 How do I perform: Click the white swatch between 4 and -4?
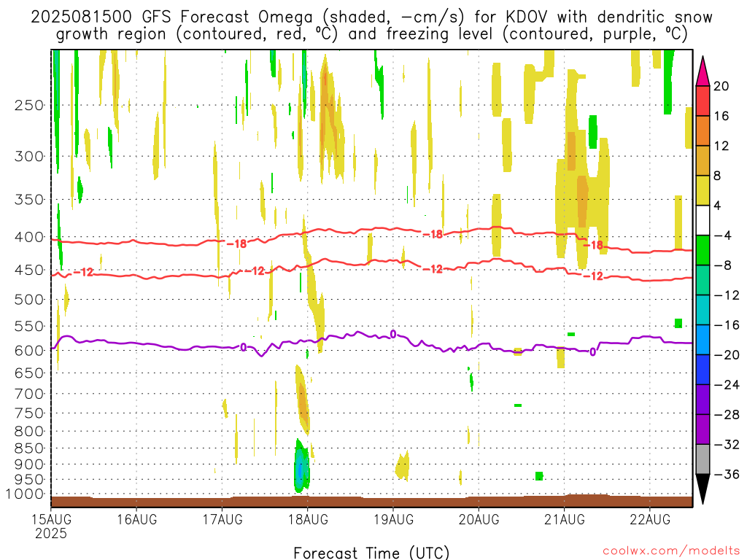click(703, 220)
